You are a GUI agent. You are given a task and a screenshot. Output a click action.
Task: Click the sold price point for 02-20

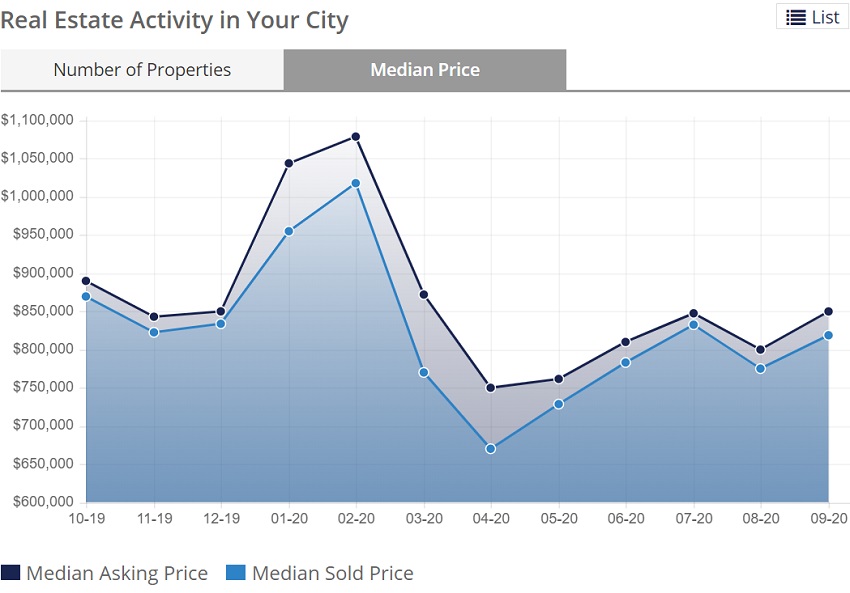pos(356,183)
